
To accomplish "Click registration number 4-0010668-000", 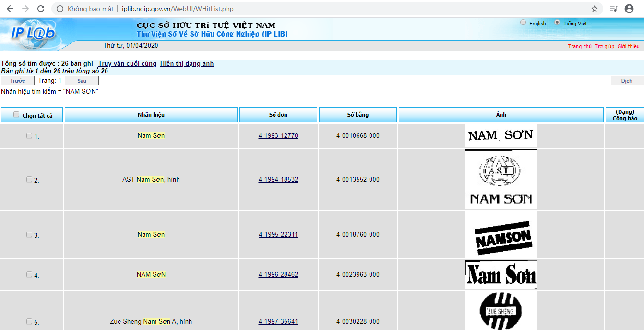I will [x=358, y=135].
